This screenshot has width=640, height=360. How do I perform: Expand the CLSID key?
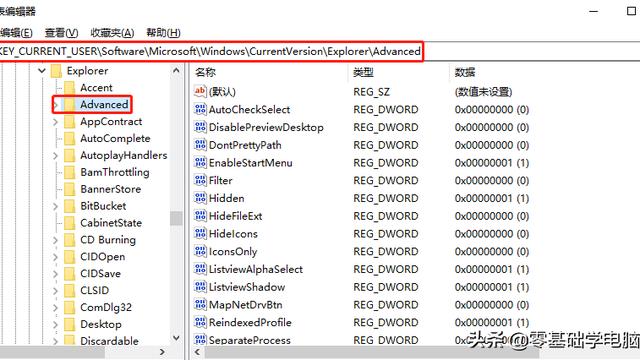click(56, 291)
